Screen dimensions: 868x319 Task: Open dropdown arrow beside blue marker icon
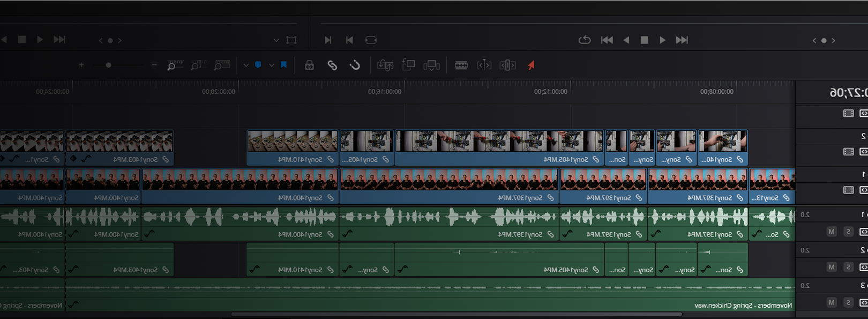point(246,65)
